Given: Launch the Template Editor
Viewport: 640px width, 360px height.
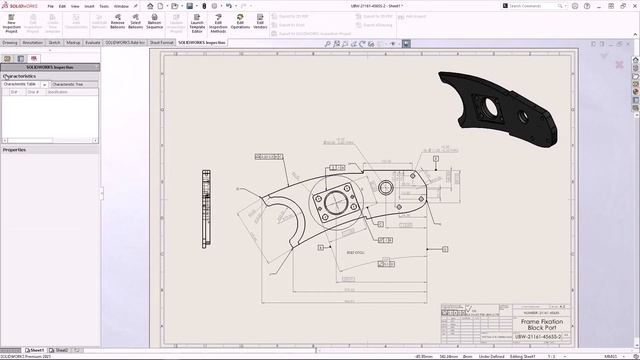Looking at the screenshot, I should (x=197, y=23).
